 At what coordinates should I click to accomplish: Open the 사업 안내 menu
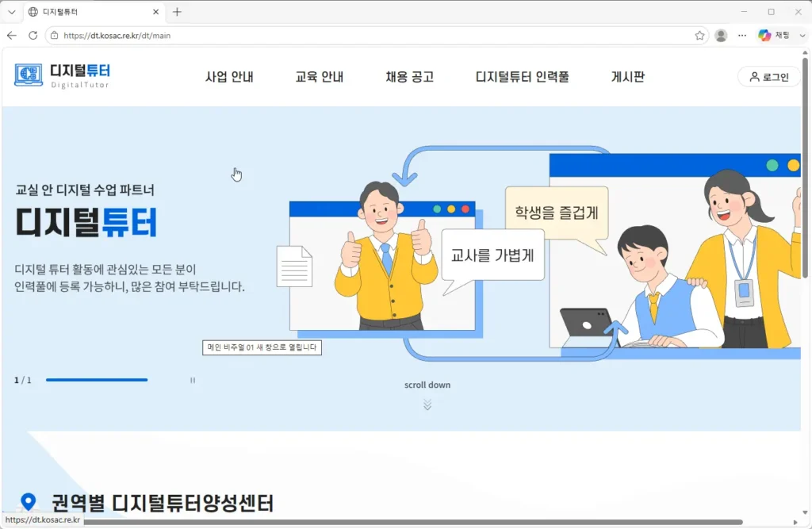[x=229, y=77]
